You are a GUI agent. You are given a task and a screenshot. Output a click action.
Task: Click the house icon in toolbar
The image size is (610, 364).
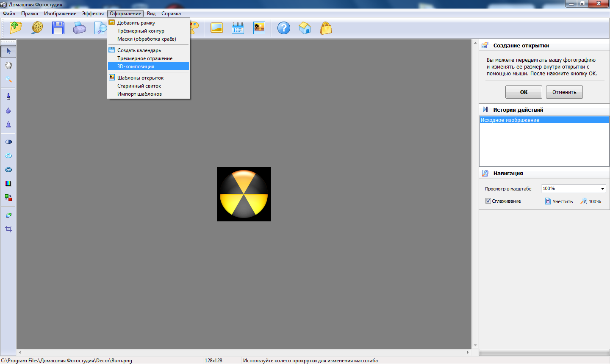click(305, 28)
